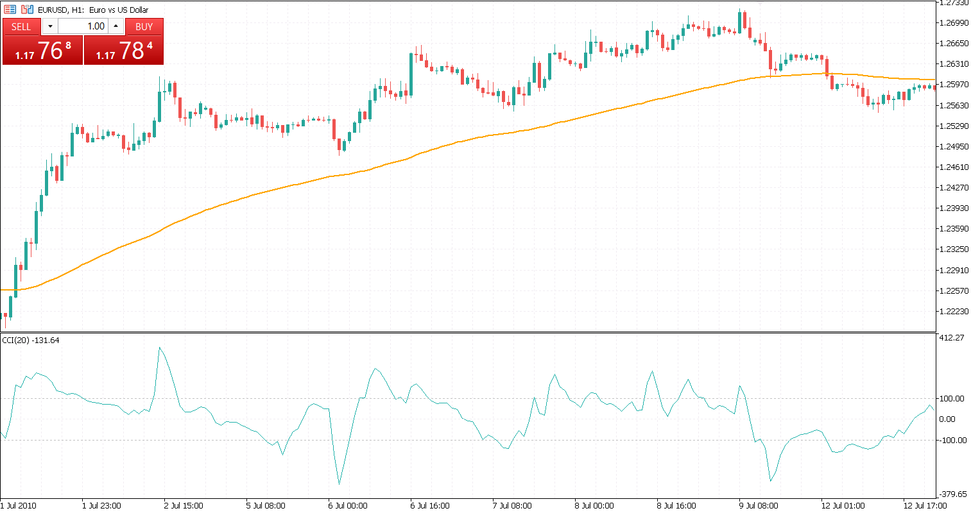Click the '6 Jul 16:00' time label
The image size is (980, 513).
click(x=430, y=505)
